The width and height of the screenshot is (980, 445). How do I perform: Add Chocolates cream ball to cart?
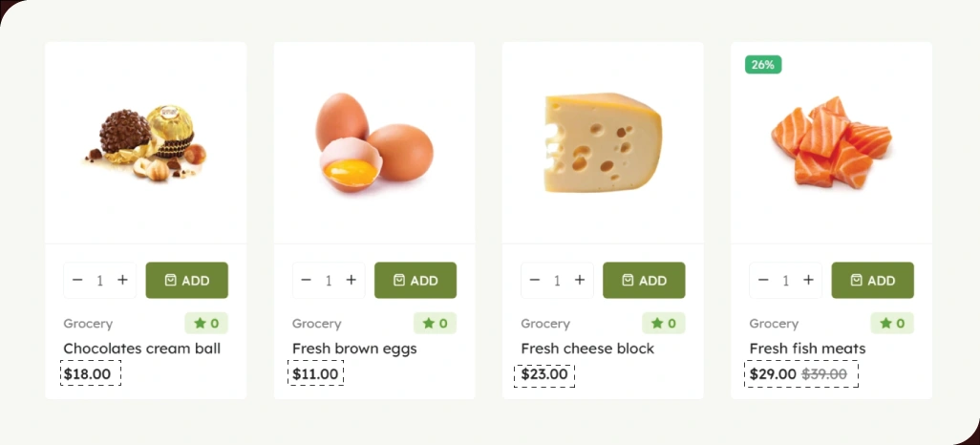(x=186, y=280)
